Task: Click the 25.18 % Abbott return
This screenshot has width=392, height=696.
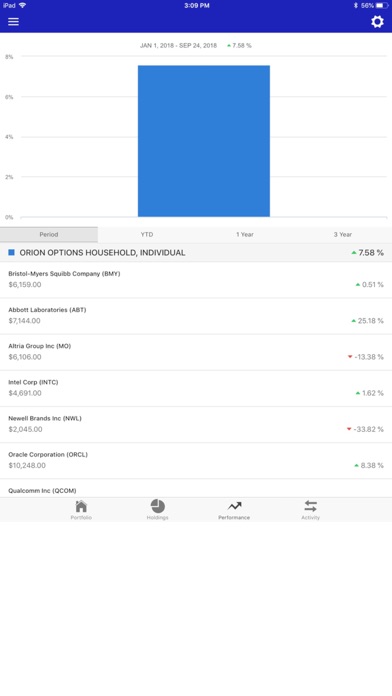Action: tap(370, 321)
